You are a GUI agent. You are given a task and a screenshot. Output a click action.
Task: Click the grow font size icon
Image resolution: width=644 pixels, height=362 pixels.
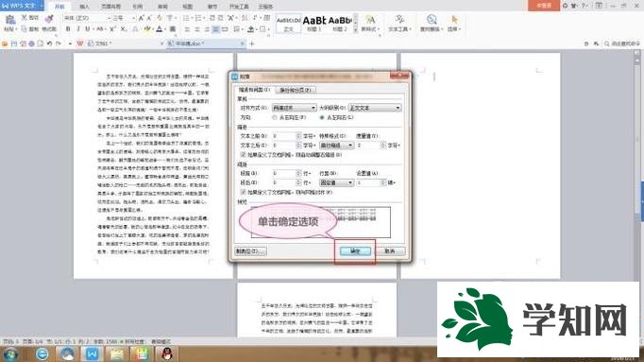pos(141,18)
